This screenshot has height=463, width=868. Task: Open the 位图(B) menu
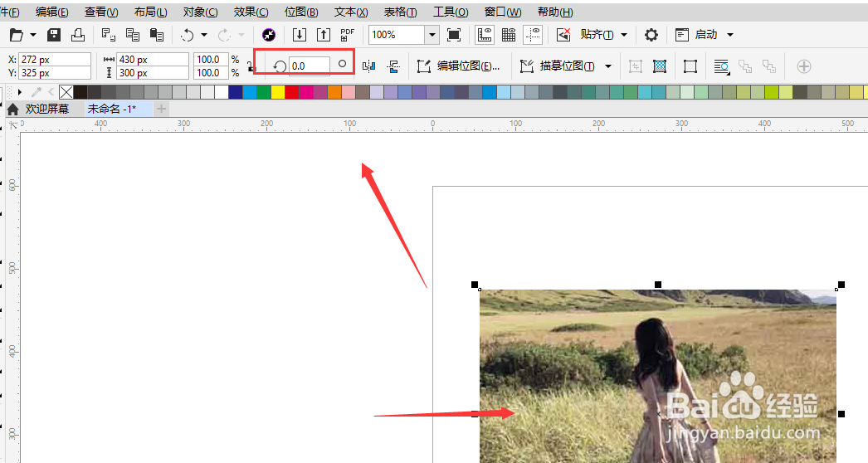301,12
